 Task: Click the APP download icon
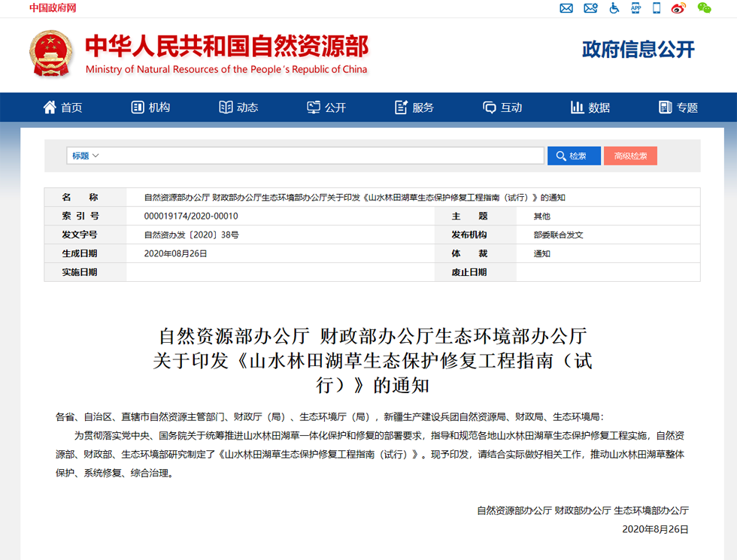636,8
